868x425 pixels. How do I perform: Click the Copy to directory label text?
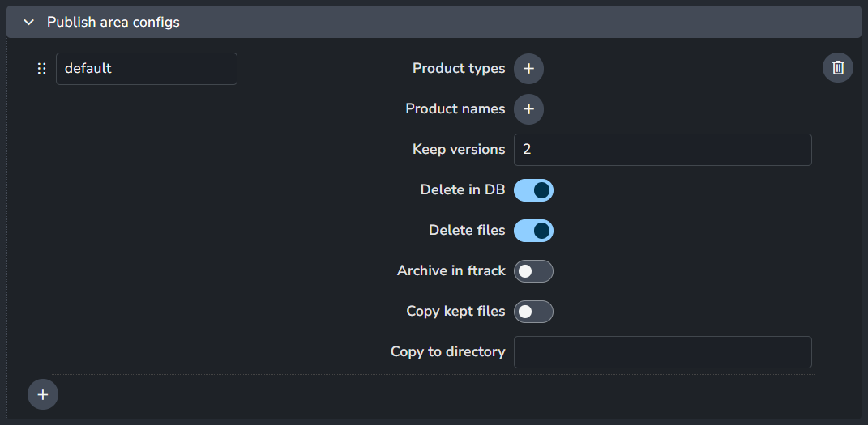coord(447,352)
